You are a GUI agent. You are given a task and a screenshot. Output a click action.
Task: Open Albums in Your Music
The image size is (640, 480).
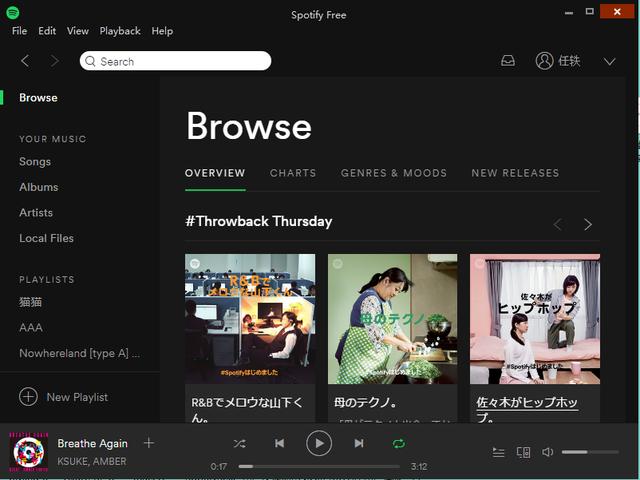39,187
